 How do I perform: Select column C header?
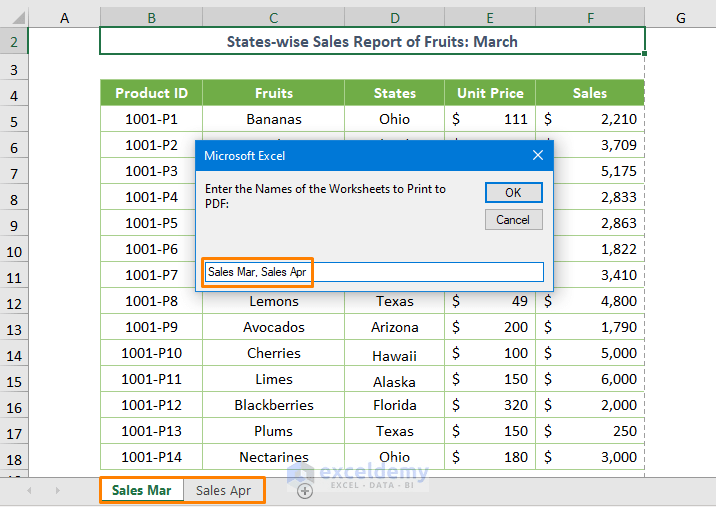coord(274,18)
